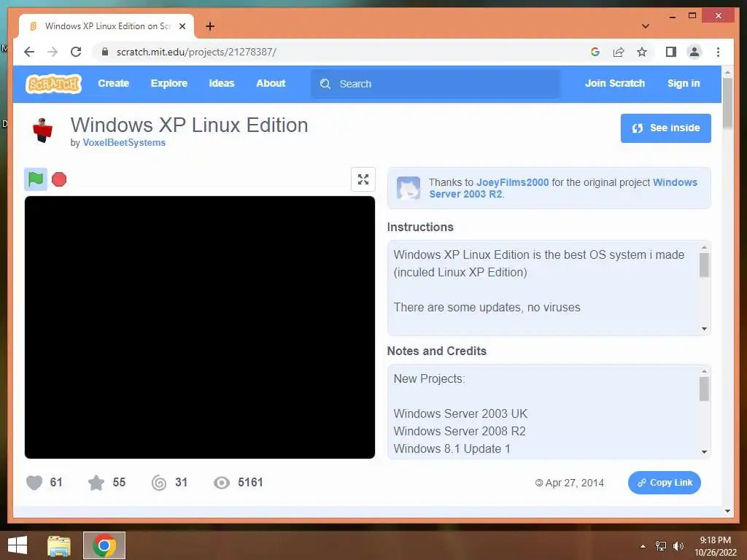Open the Scratch logo home link
This screenshot has height=560, width=747.
pos(53,84)
